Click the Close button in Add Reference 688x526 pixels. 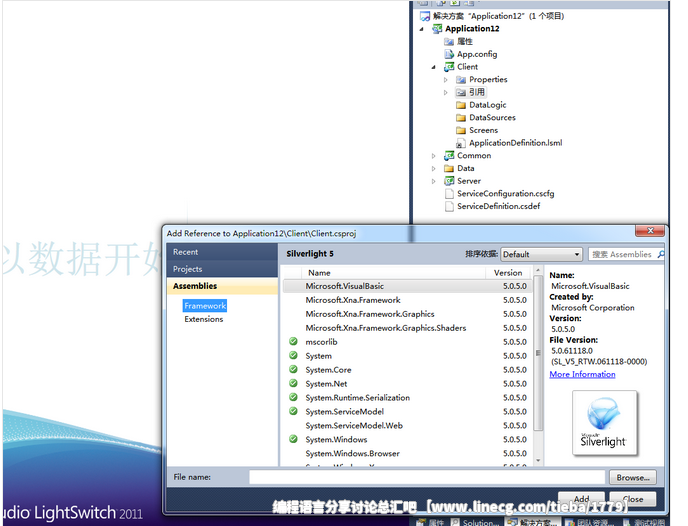pyautogui.click(x=633, y=499)
